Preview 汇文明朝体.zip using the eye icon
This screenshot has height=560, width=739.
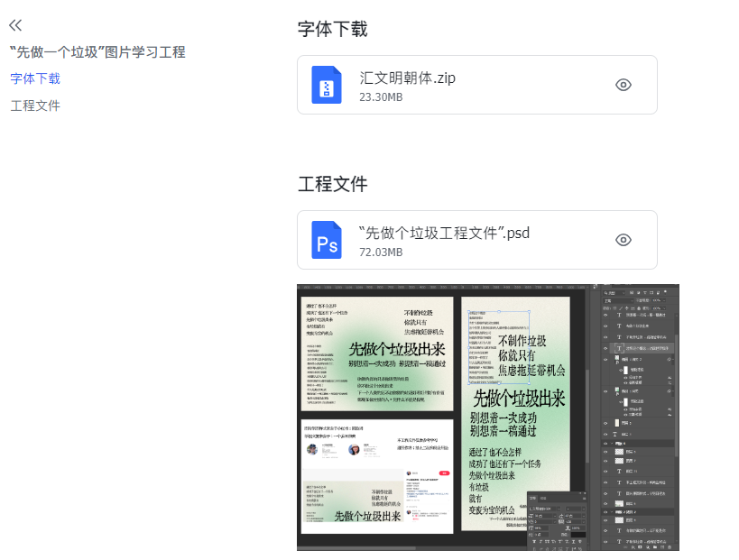623,85
